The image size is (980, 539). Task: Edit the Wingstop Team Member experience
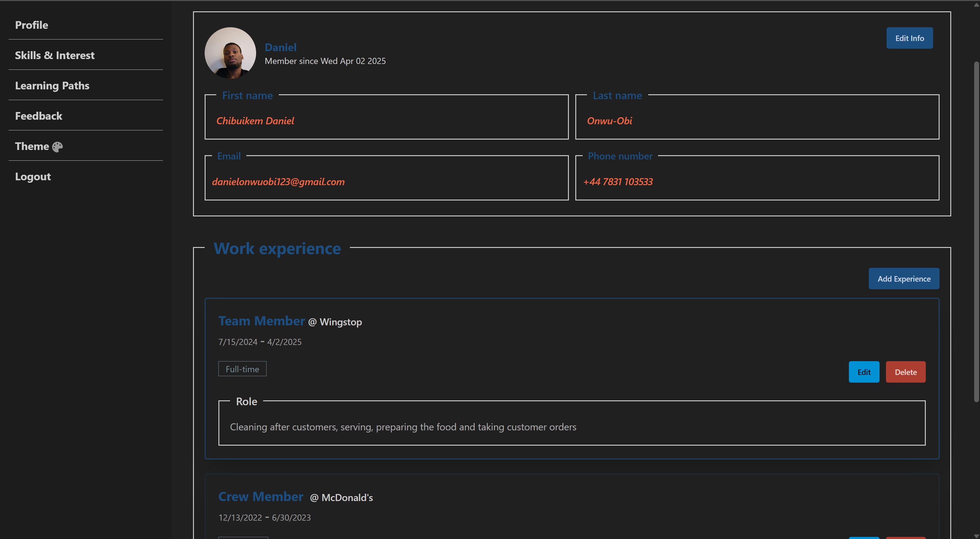(x=864, y=372)
